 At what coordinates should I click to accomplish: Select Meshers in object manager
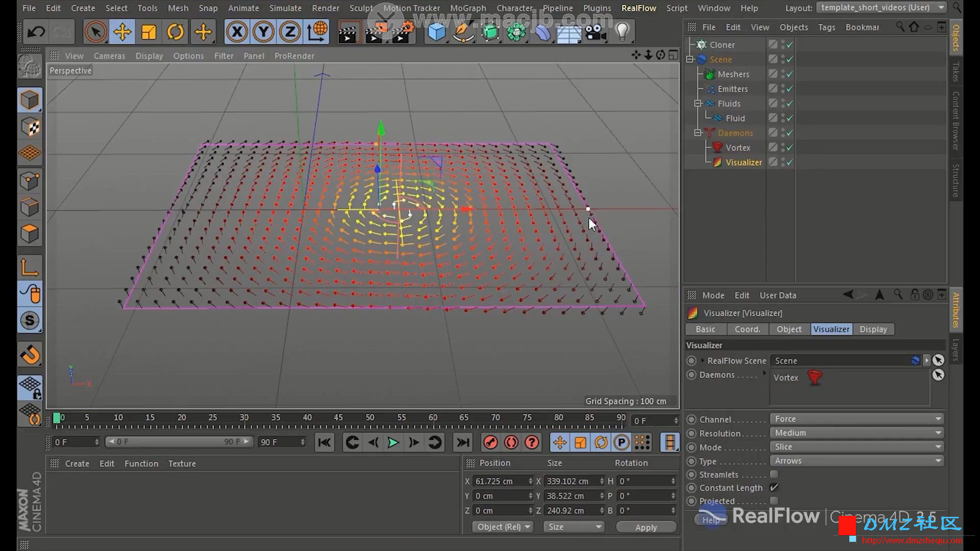(733, 74)
